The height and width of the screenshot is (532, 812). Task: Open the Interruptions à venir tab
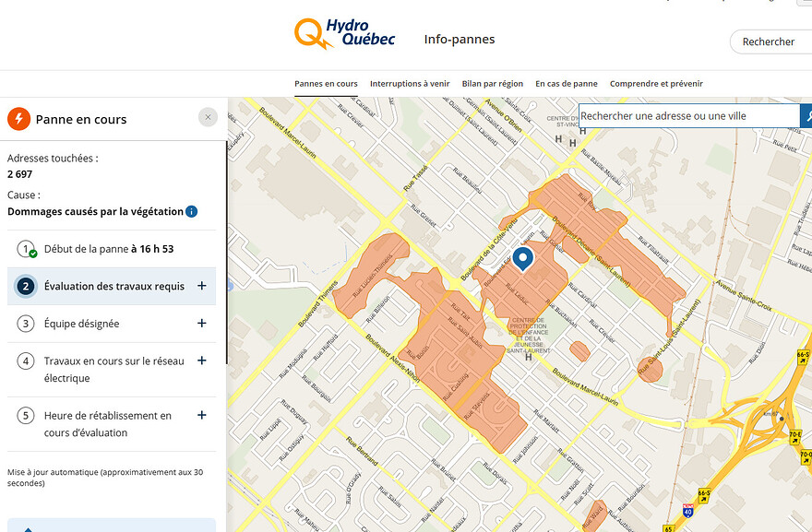coord(409,84)
